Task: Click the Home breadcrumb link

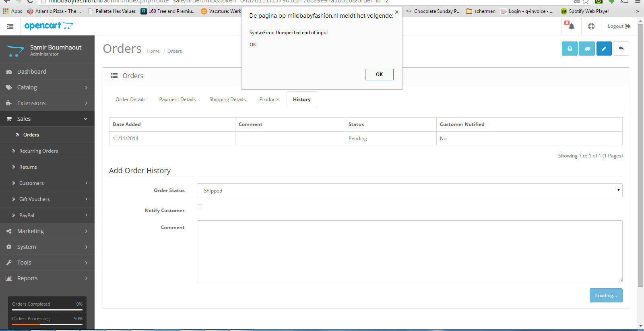Action: coord(153,51)
